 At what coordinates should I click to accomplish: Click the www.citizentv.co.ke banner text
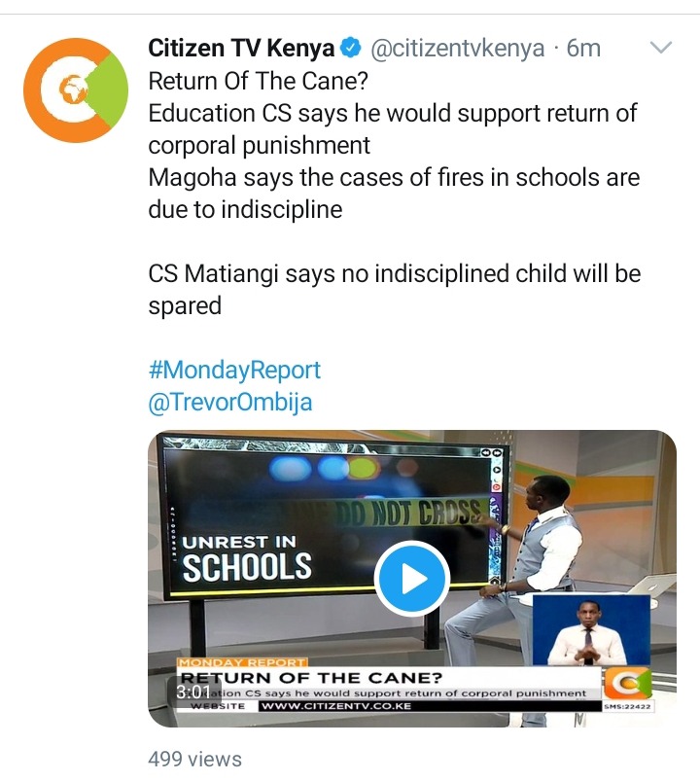(x=336, y=706)
